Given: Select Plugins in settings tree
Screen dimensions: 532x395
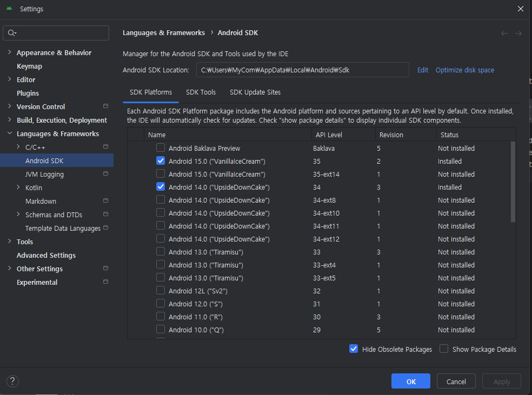Looking at the screenshot, I should (x=28, y=93).
